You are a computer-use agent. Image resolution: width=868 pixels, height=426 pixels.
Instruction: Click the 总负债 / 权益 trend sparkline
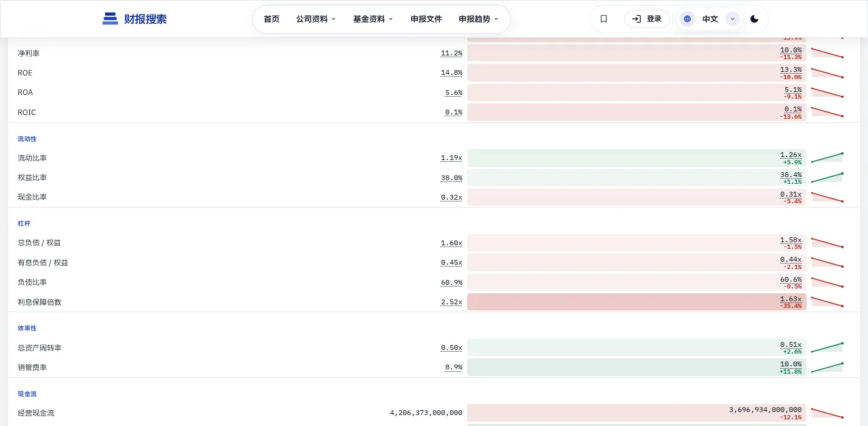pos(827,243)
